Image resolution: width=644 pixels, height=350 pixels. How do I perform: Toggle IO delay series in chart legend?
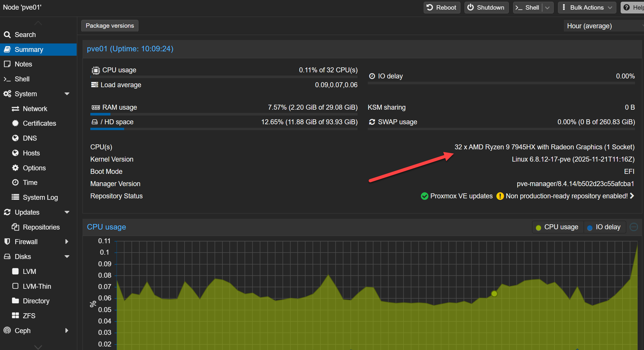click(604, 227)
